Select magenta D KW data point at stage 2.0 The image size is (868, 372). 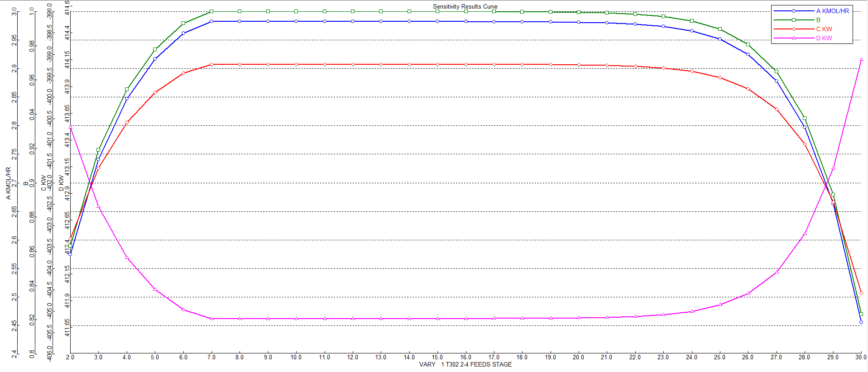(x=70, y=127)
